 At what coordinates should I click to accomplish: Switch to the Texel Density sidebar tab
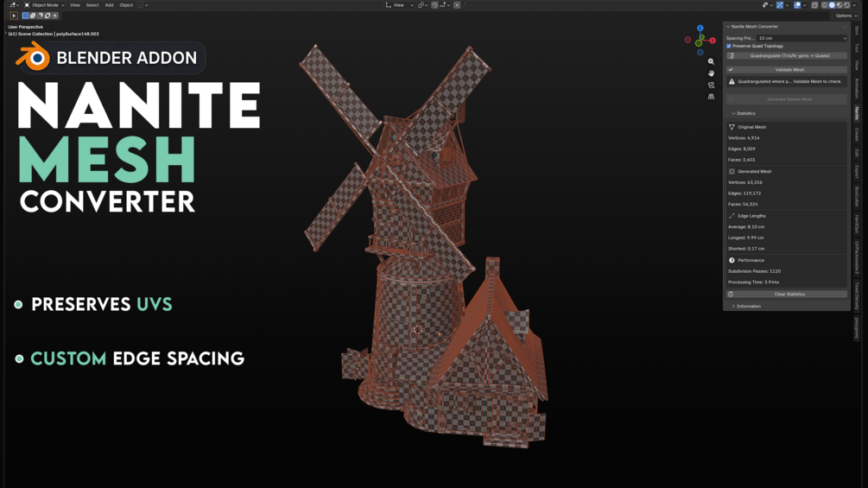click(x=857, y=296)
